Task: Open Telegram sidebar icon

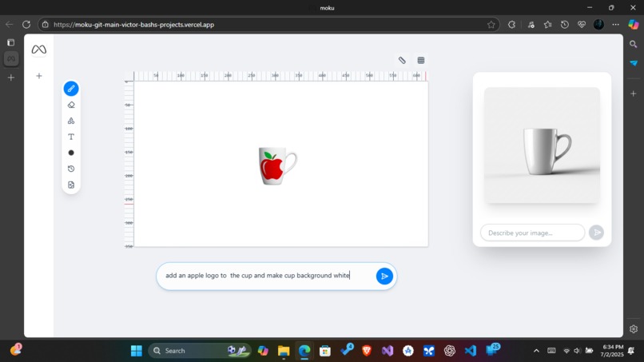Action: click(634, 63)
